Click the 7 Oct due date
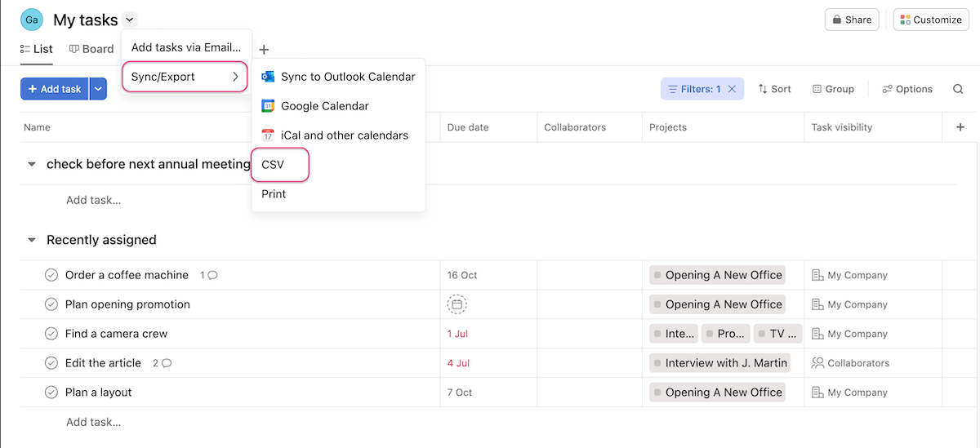Screen dimensions: 980x448 coord(460,393)
